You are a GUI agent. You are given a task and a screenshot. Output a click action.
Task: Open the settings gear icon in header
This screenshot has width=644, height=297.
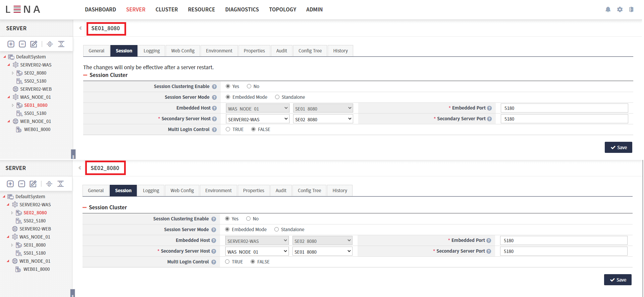click(620, 9)
